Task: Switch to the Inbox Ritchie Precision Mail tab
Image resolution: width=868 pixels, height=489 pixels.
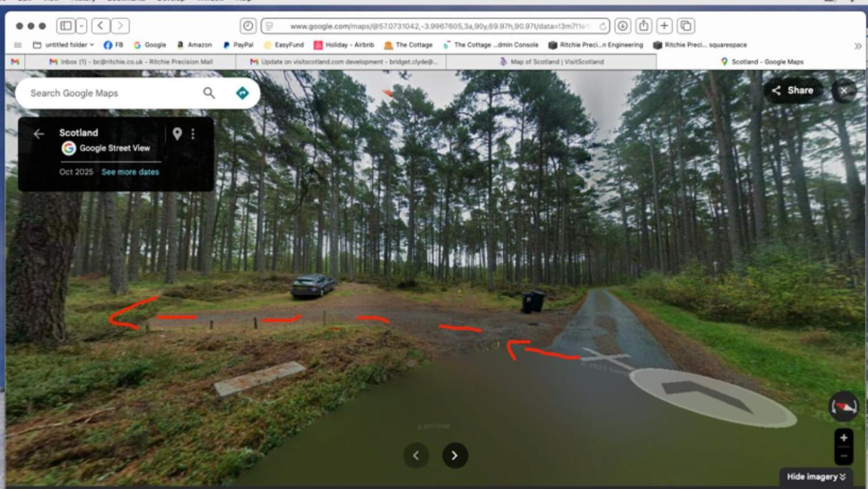Action: (130, 61)
